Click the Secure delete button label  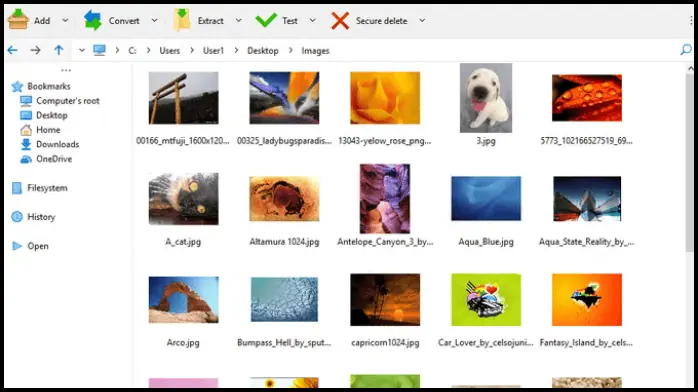[x=381, y=20]
